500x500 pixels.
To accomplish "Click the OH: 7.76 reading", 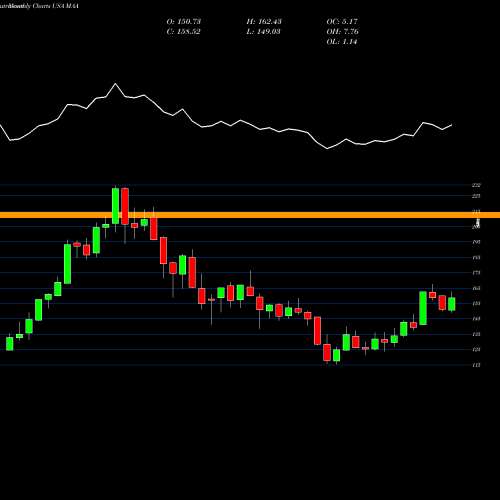I will [x=343, y=32].
